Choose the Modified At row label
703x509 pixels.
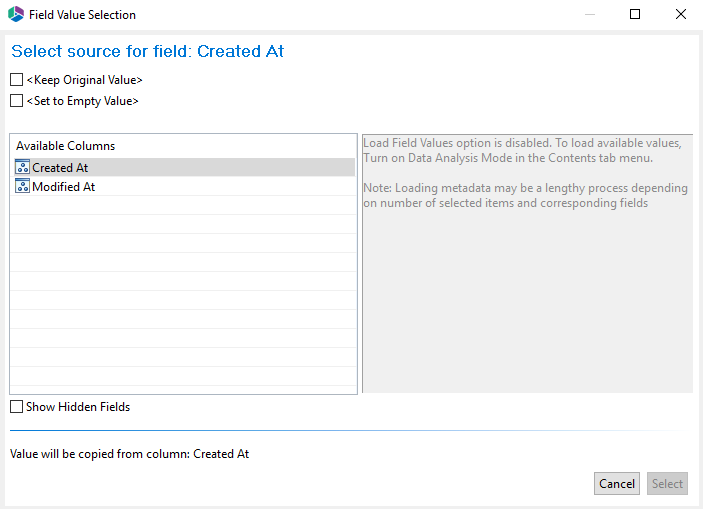pos(63,187)
